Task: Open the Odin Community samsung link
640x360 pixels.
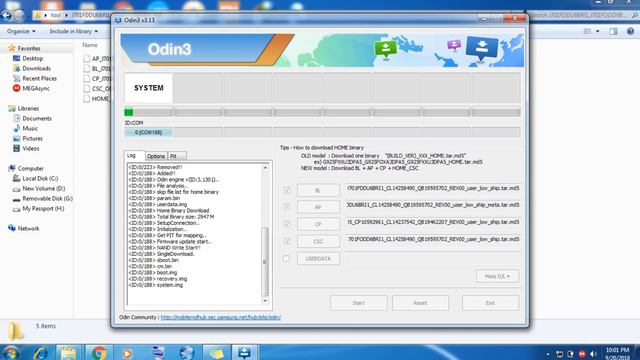Action: (x=220, y=317)
